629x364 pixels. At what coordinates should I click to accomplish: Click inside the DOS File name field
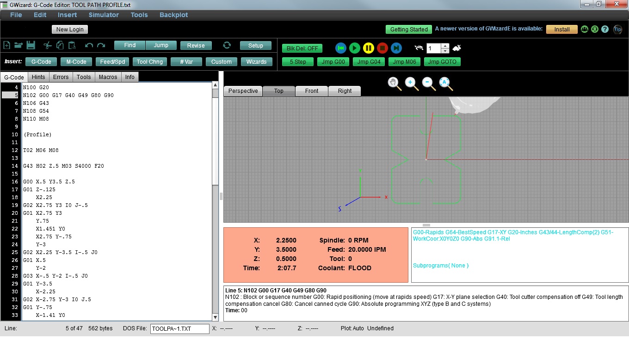tap(179, 328)
